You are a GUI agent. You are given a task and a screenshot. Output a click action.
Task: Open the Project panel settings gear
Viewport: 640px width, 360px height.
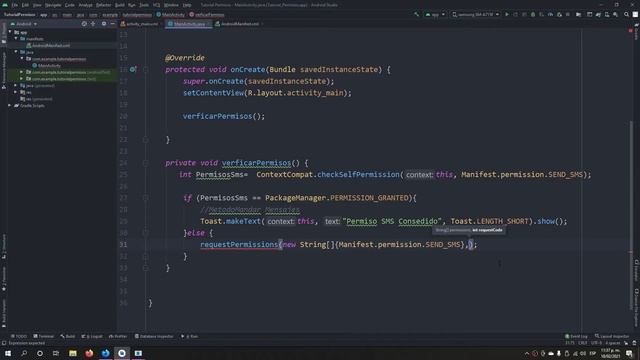(x=104, y=24)
